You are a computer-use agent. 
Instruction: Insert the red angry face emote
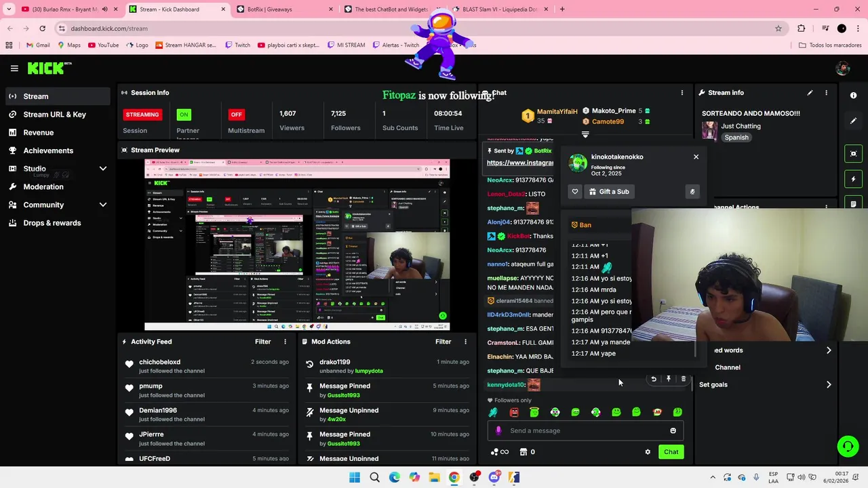(x=514, y=412)
